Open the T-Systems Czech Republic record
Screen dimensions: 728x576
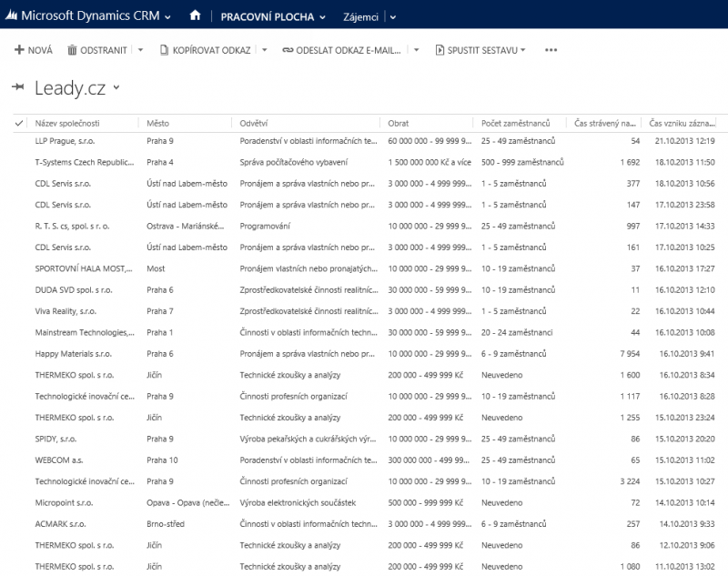(85, 162)
